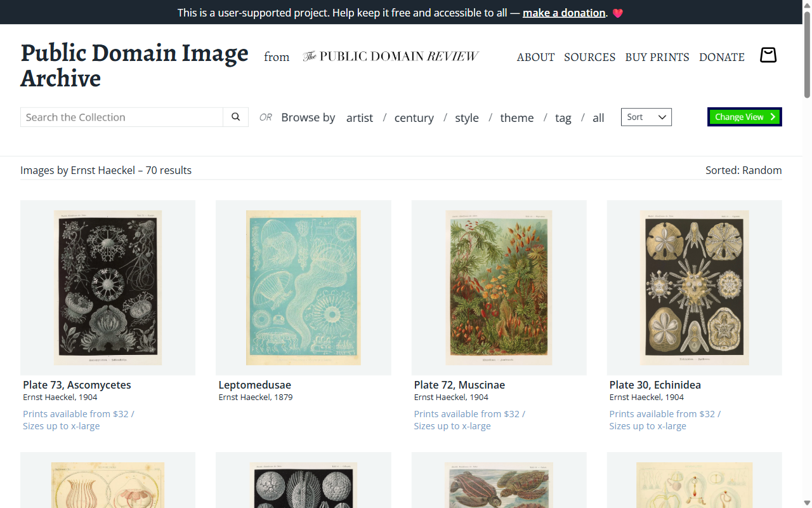The image size is (812, 508).
Task: Click the Leptomedusae title text
Action: [x=254, y=385]
